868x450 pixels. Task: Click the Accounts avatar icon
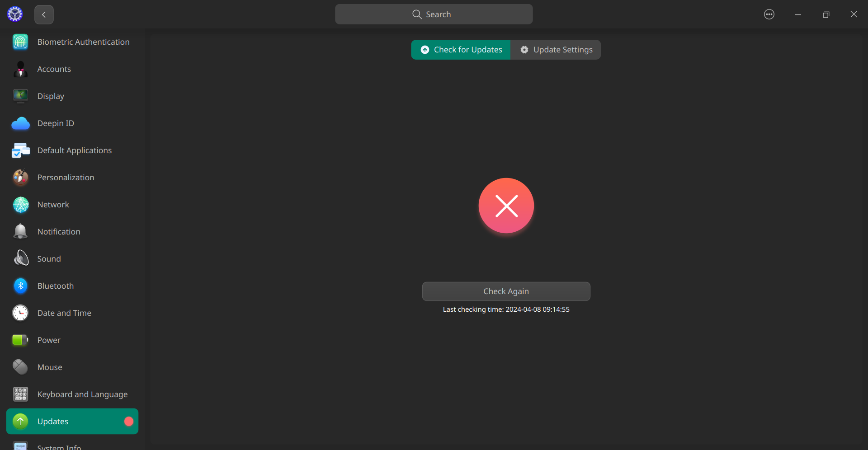point(20,69)
